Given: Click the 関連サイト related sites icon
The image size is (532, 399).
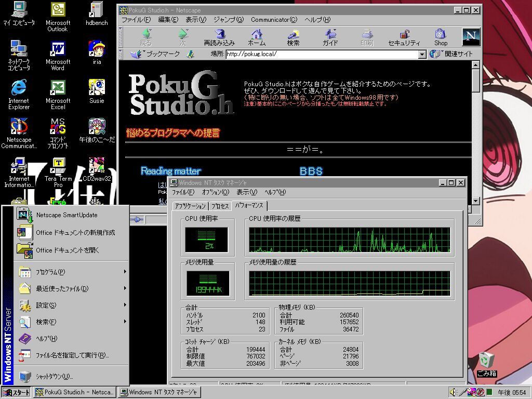Looking at the screenshot, I should [451, 54].
